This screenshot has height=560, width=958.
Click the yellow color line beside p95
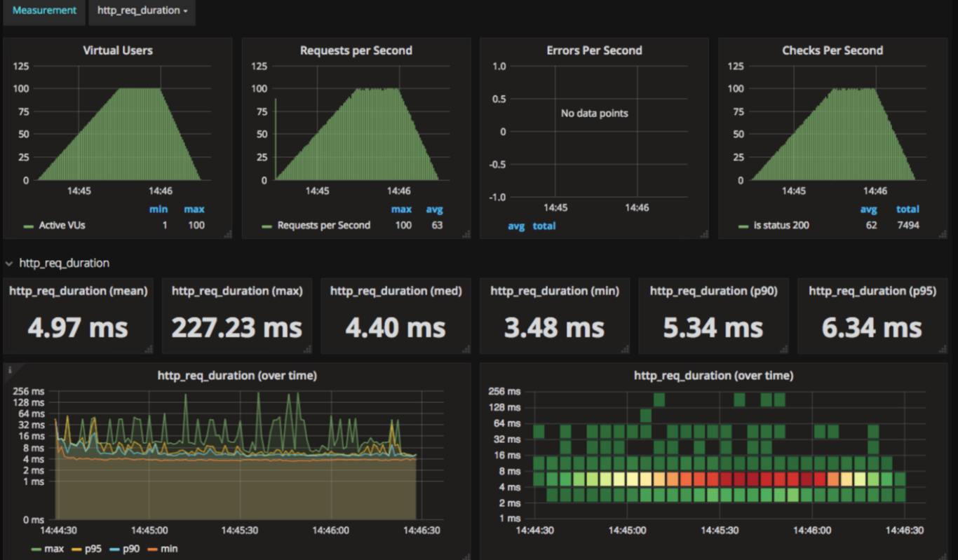[x=76, y=549]
